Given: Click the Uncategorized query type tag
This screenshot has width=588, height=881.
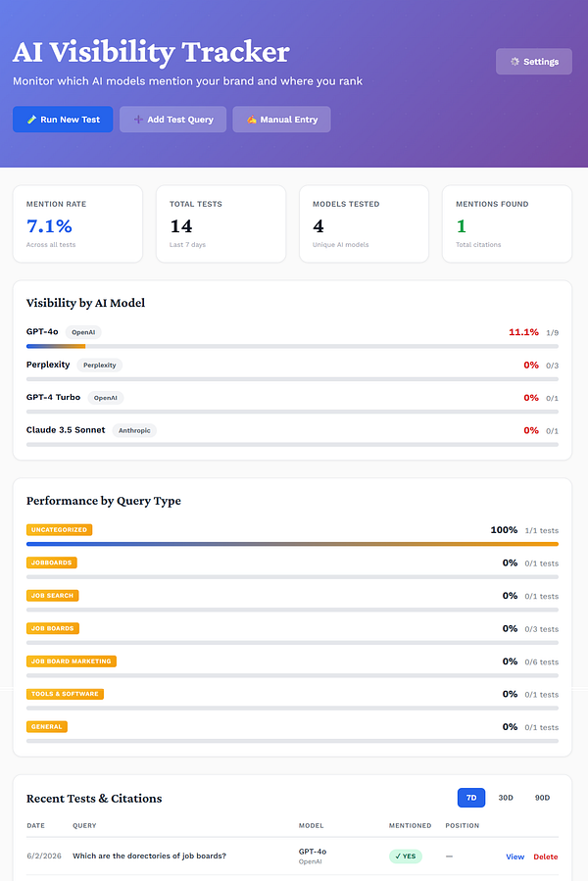Looking at the screenshot, I should (x=59, y=530).
